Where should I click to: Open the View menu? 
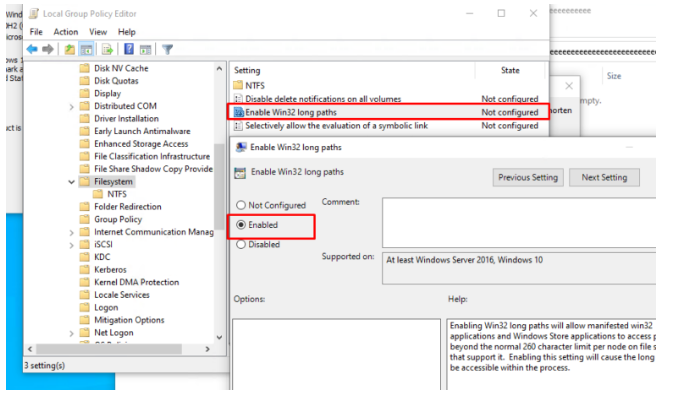click(x=98, y=32)
